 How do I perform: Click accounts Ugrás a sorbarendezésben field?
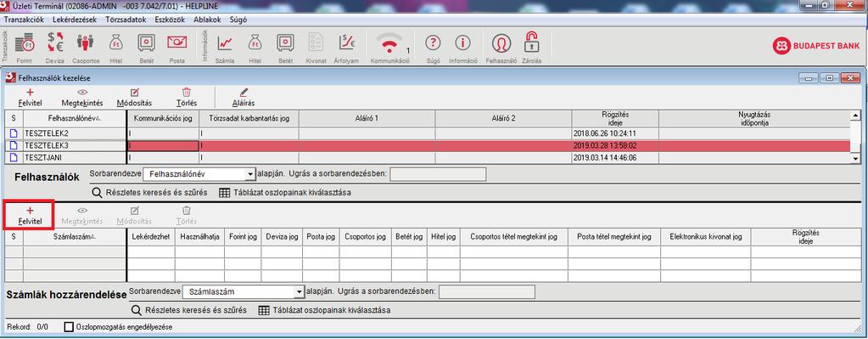coord(487,291)
